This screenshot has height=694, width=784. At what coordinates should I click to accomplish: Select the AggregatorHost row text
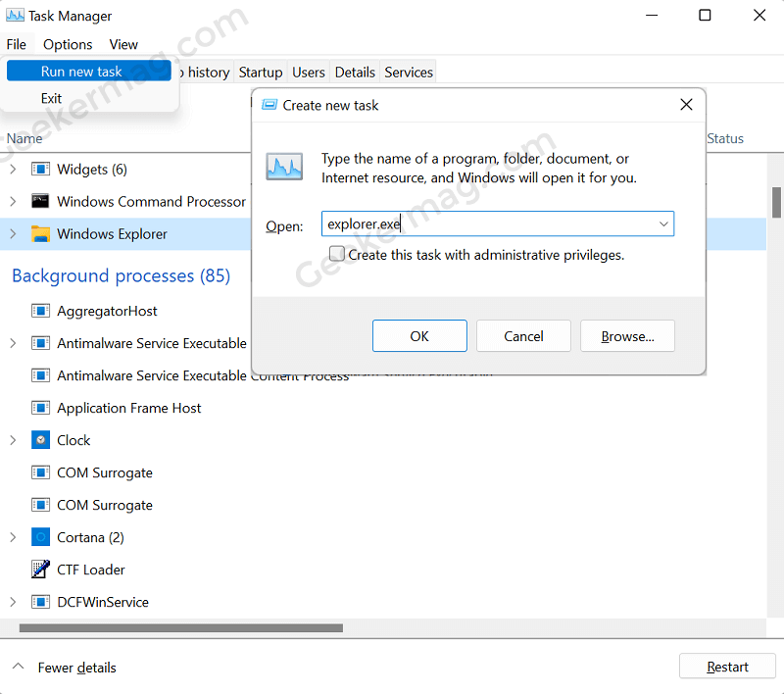coord(107,311)
